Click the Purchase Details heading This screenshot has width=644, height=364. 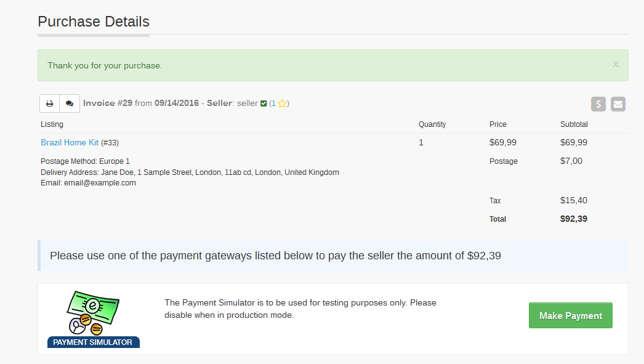[94, 22]
